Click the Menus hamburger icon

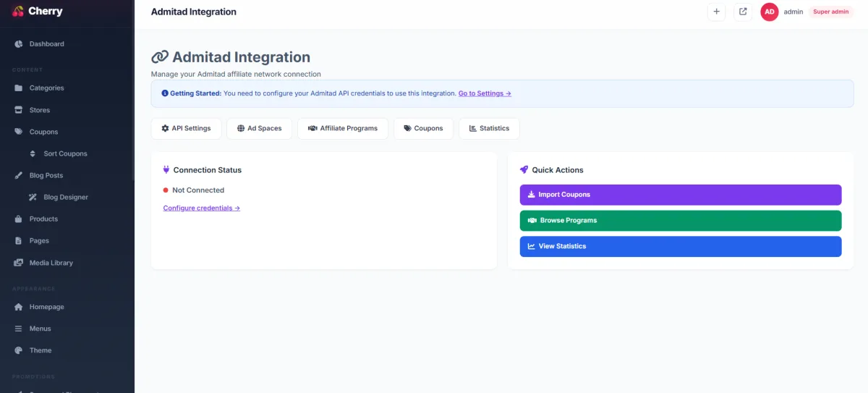coord(19,329)
